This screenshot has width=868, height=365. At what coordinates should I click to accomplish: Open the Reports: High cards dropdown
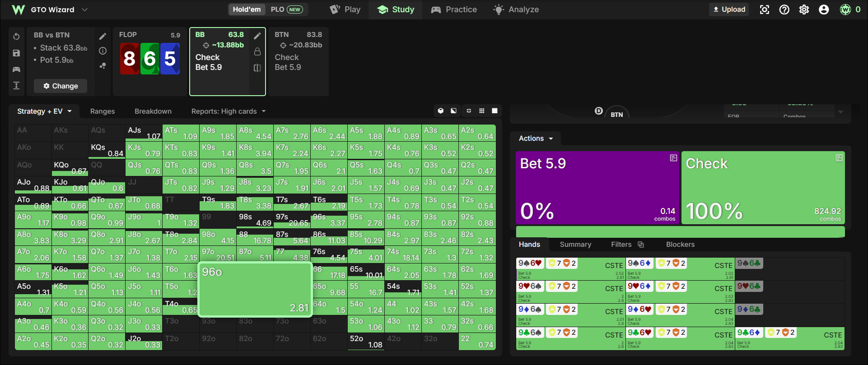(x=229, y=111)
